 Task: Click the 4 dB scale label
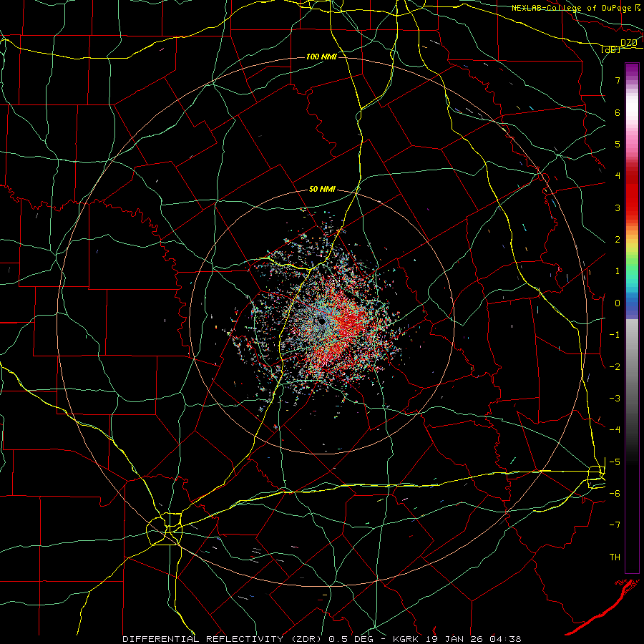pyautogui.click(x=618, y=176)
